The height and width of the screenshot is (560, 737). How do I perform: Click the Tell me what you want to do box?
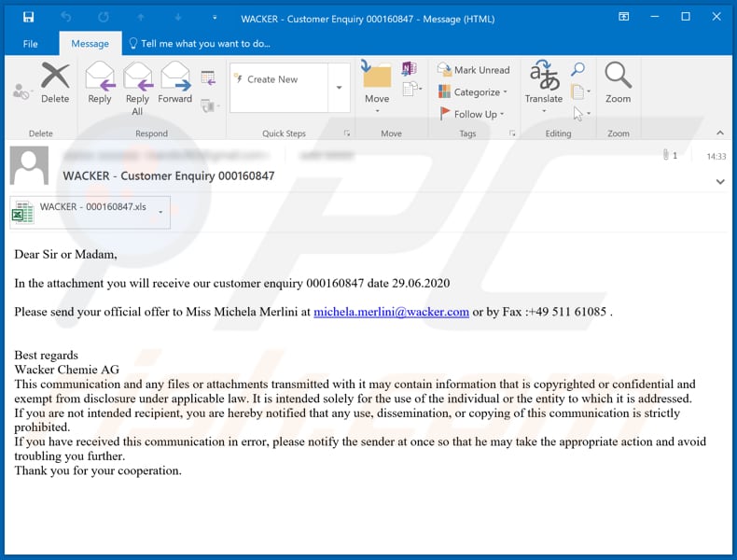(200, 44)
